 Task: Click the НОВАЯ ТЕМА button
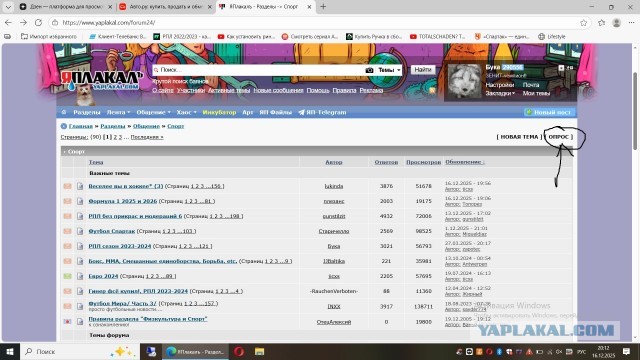click(519, 137)
